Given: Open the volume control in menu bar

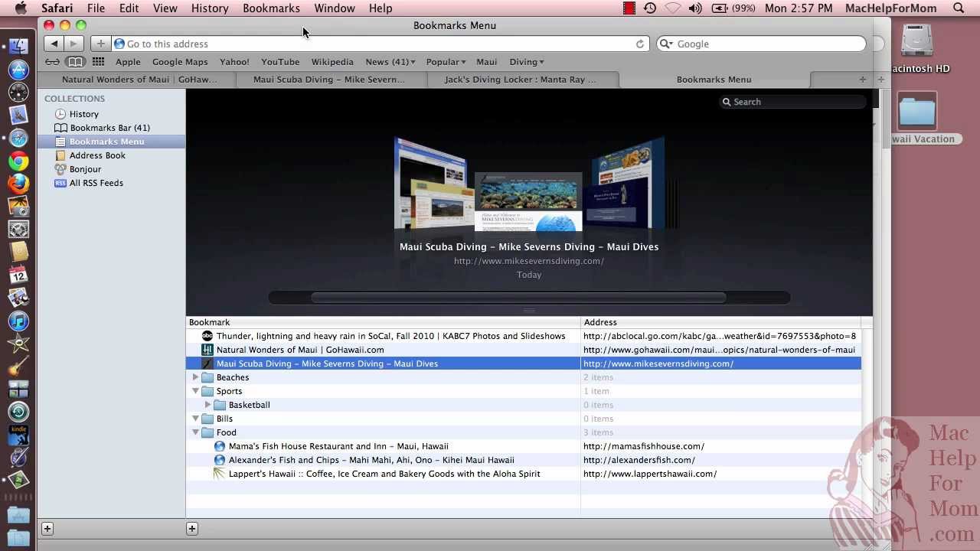Looking at the screenshot, I should [x=695, y=8].
